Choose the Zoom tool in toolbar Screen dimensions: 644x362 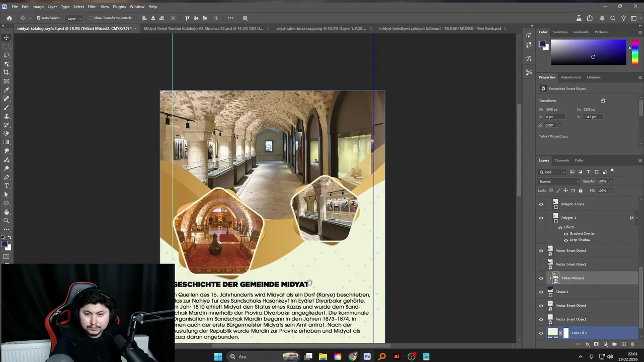click(x=7, y=221)
